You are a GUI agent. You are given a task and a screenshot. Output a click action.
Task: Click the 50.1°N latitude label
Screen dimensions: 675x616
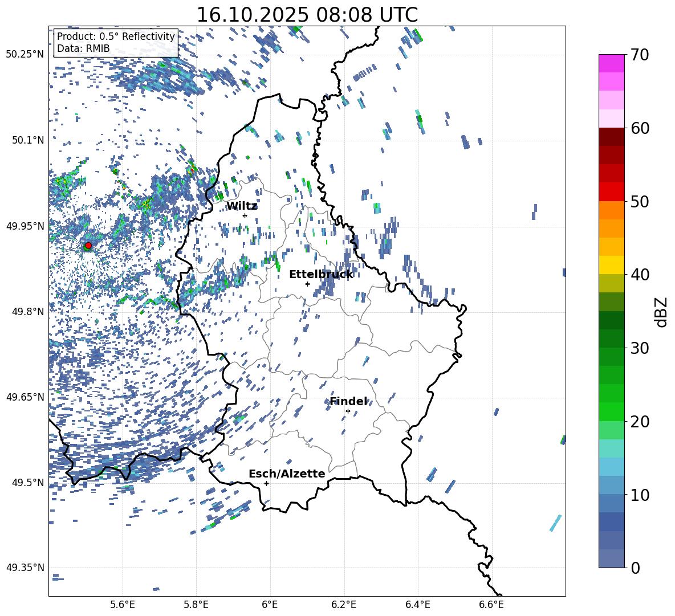coord(28,140)
